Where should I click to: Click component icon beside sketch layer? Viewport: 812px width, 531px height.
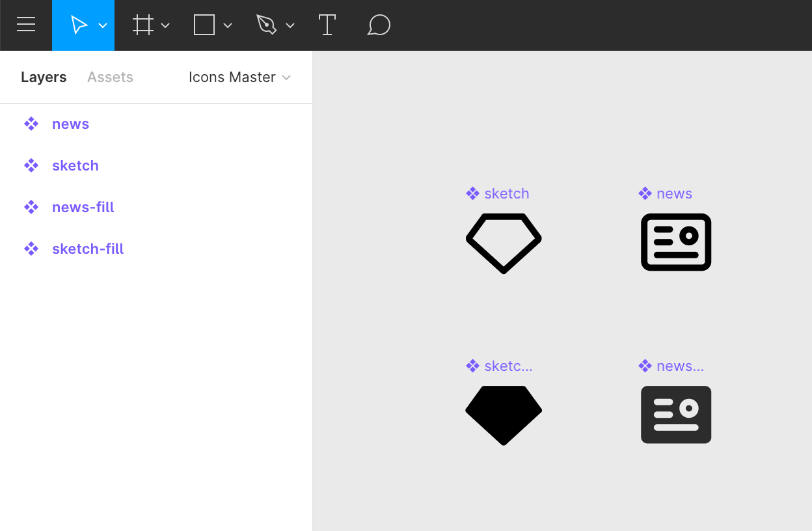pos(31,165)
